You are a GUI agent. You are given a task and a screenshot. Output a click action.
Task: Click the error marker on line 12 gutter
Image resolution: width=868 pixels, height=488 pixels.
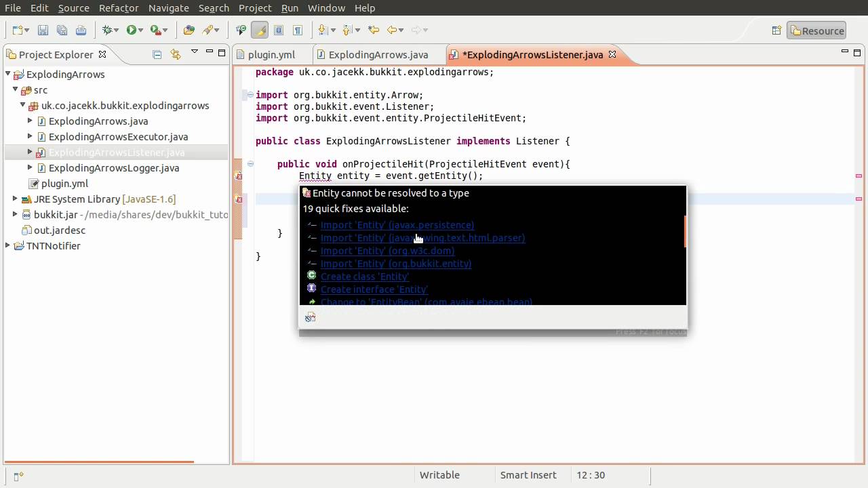point(238,199)
